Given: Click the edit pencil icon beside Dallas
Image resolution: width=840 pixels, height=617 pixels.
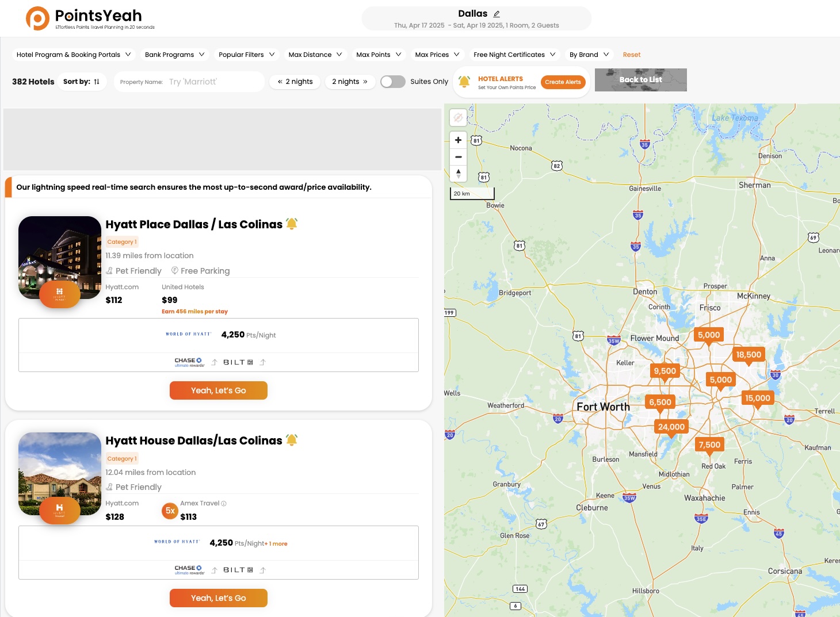Looking at the screenshot, I should coord(497,14).
